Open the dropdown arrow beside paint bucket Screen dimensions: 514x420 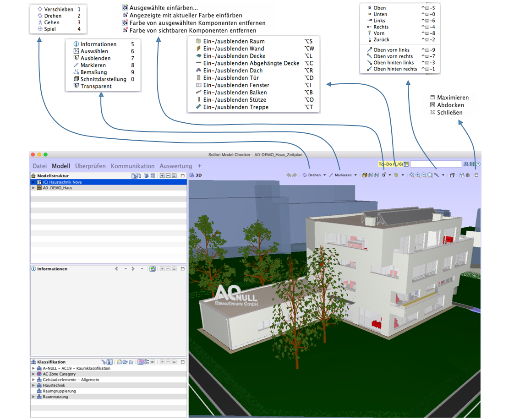[390, 175]
